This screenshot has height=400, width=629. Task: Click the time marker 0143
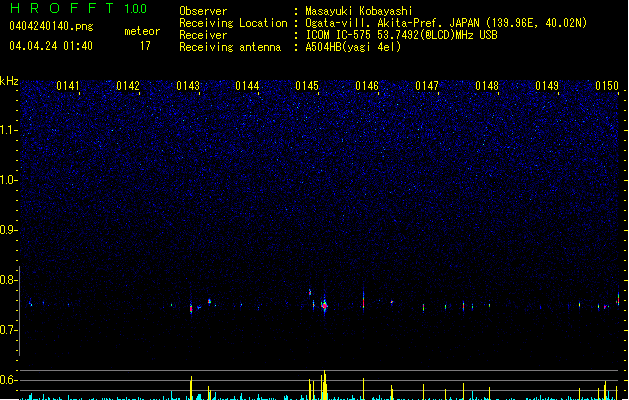click(188, 86)
